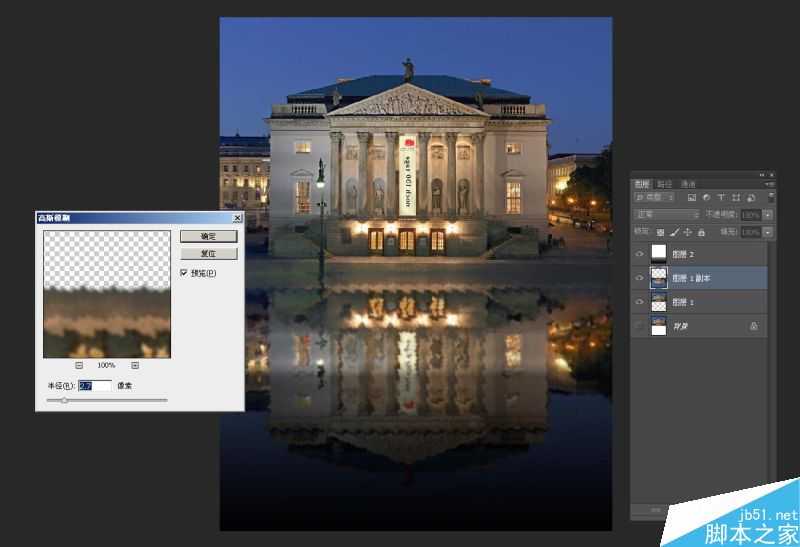800x547 pixels.
Task: Click the opacity percentage field
Action: tap(751, 215)
